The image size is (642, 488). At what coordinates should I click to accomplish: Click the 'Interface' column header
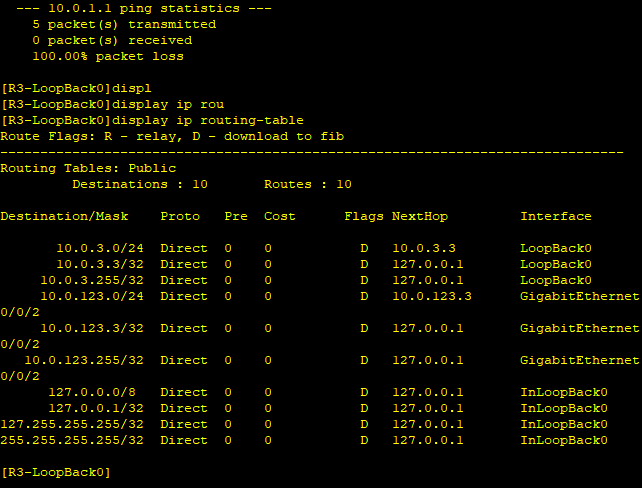(556, 216)
